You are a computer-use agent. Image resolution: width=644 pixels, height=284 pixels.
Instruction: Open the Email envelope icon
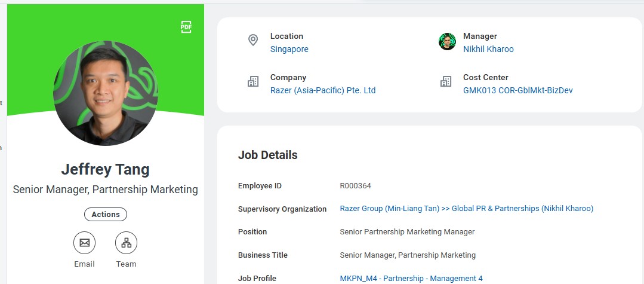pyautogui.click(x=85, y=243)
